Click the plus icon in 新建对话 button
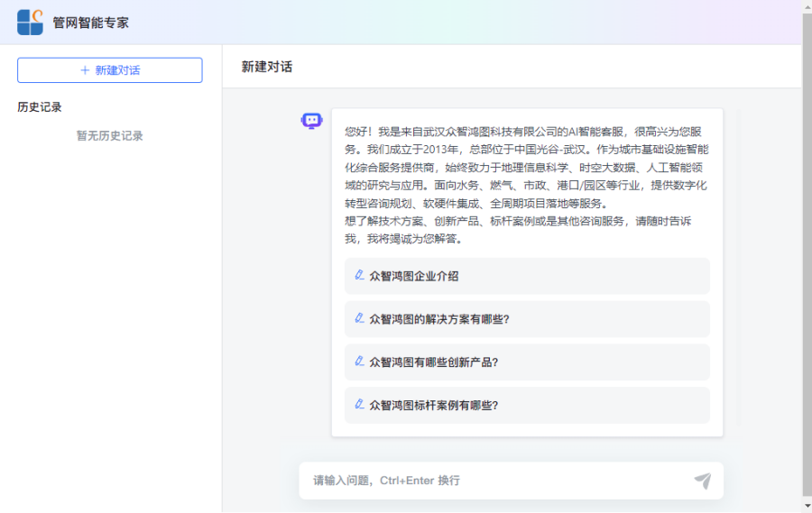 click(85, 70)
